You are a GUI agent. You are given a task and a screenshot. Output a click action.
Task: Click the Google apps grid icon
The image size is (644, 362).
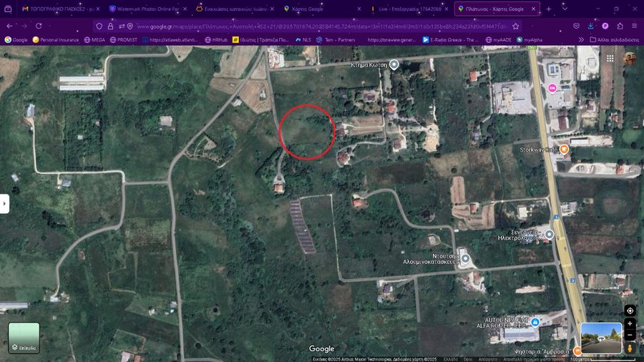pyautogui.click(x=610, y=59)
